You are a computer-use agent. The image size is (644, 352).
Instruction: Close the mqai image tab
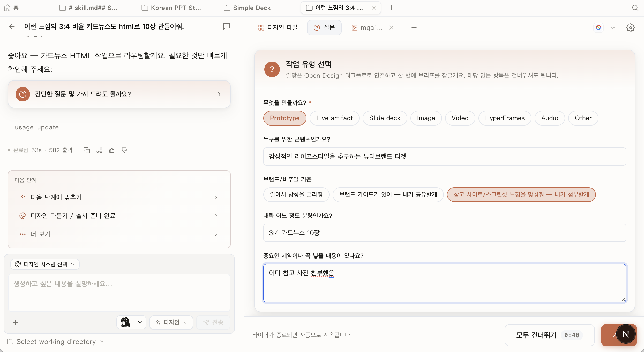[x=391, y=28]
